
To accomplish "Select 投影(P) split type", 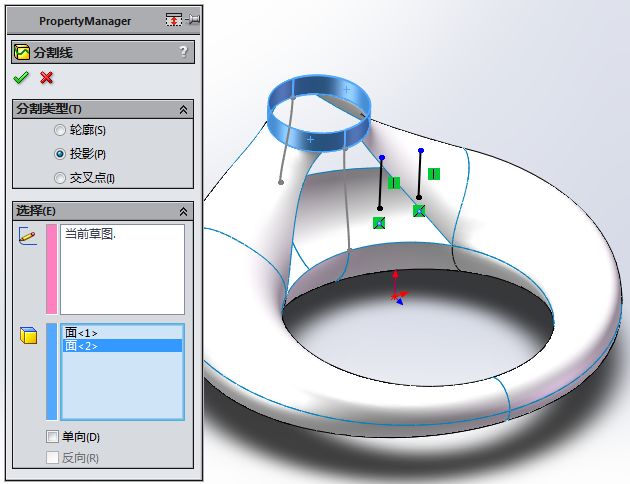I will [x=60, y=154].
